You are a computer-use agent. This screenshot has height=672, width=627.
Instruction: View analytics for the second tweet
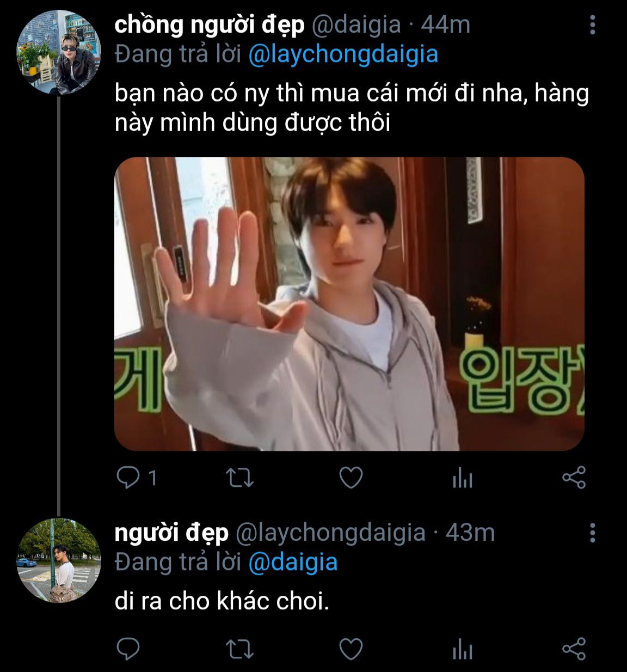click(x=462, y=649)
